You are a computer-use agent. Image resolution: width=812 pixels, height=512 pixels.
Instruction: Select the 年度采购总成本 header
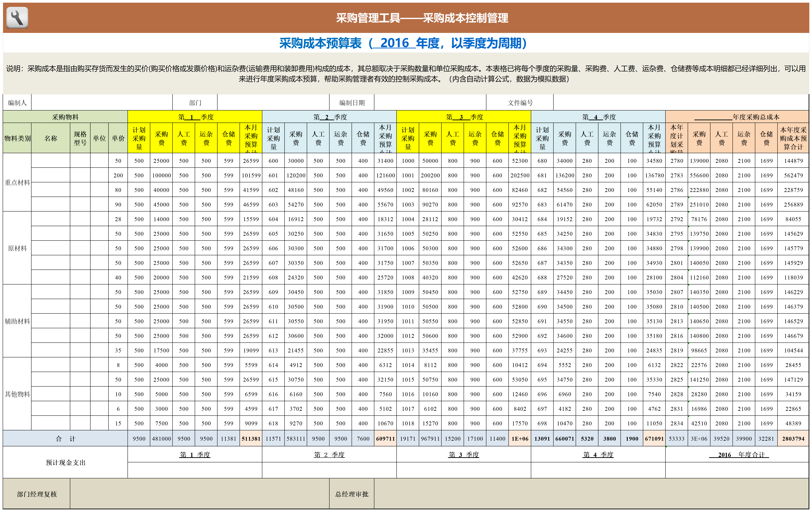point(737,117)
